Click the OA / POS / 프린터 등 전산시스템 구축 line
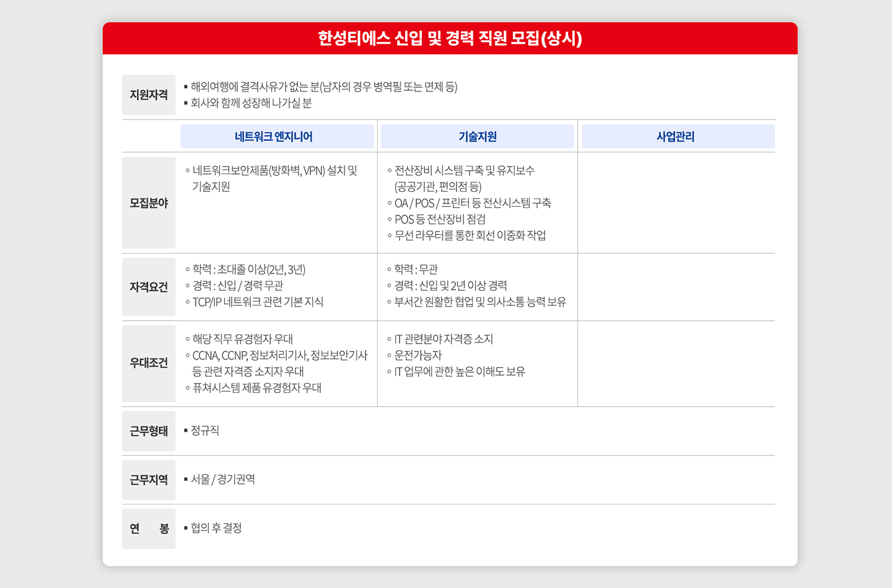892x588 pixels. pos(473,203)
